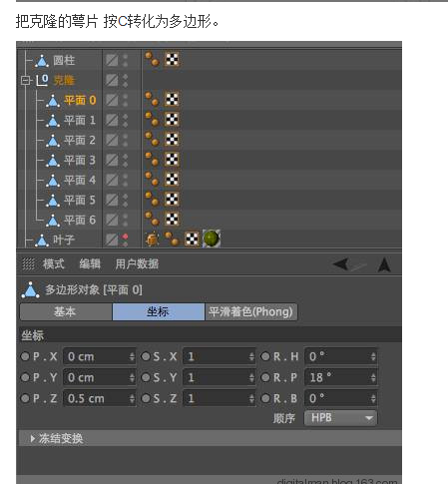Click the first orange tag on 叶子
Viewport: 448px width, 484px height.
(x=153, y=240)
